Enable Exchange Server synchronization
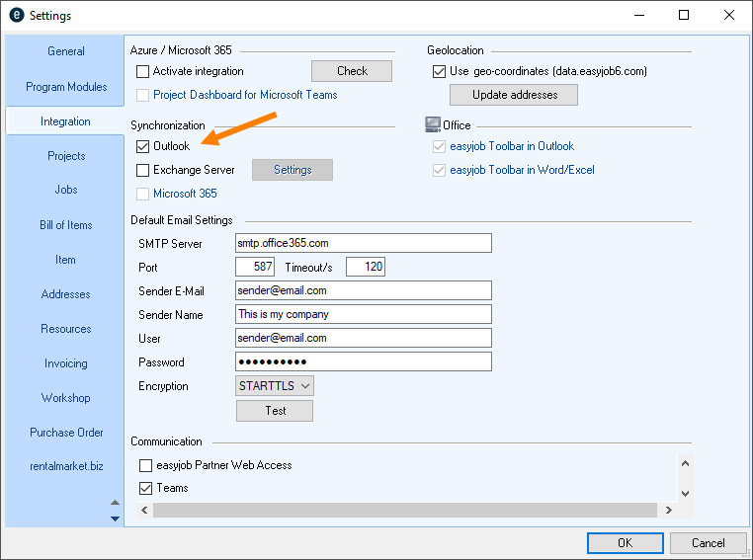The width and height of the screenshot is (753, 560). pos(143,170)
